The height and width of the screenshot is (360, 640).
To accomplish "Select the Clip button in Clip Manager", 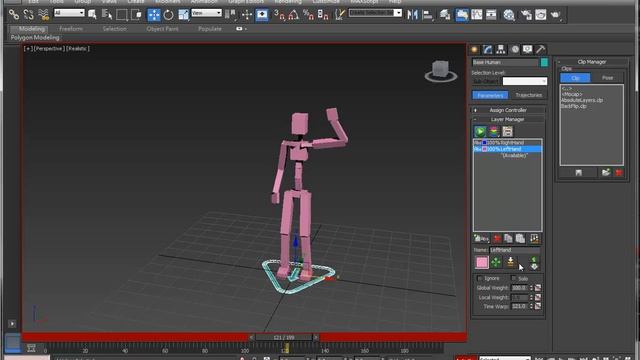I will 575,78.
